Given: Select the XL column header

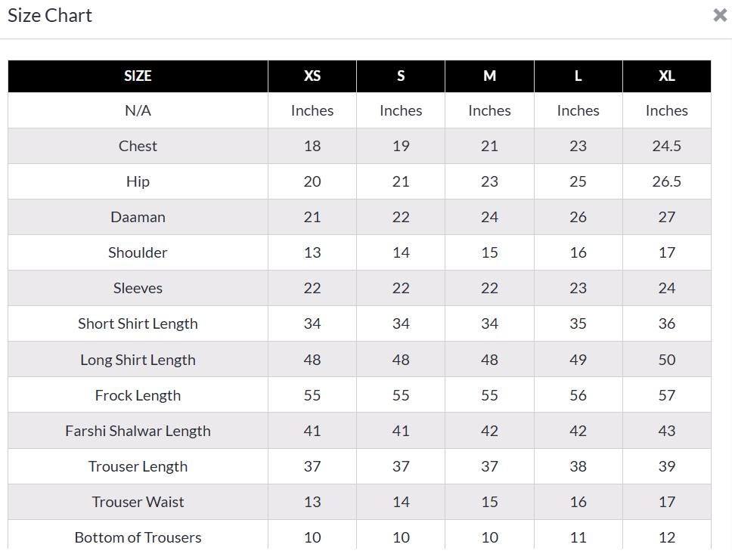Looking at the screenshot, I should [666, 76].
